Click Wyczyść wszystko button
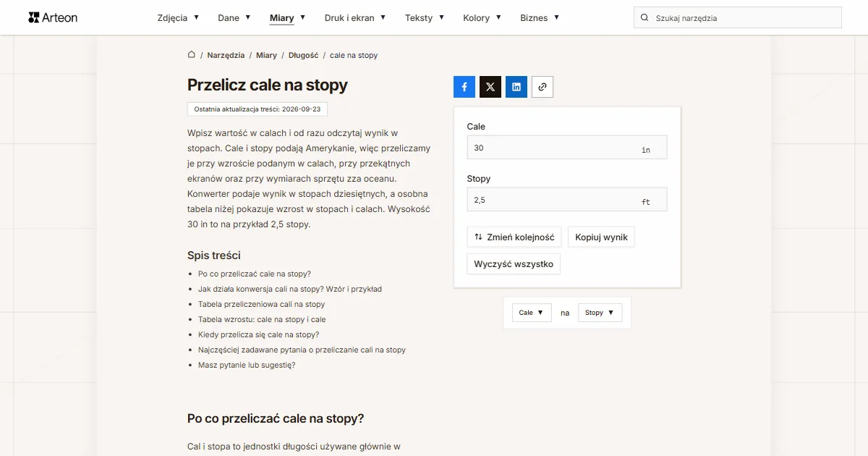 pos(514,264)
